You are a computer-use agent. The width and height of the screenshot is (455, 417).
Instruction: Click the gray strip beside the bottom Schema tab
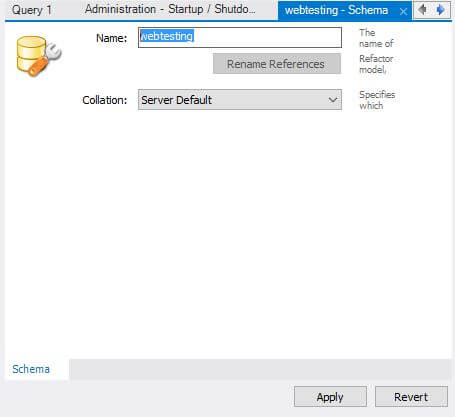click(260, 369)
